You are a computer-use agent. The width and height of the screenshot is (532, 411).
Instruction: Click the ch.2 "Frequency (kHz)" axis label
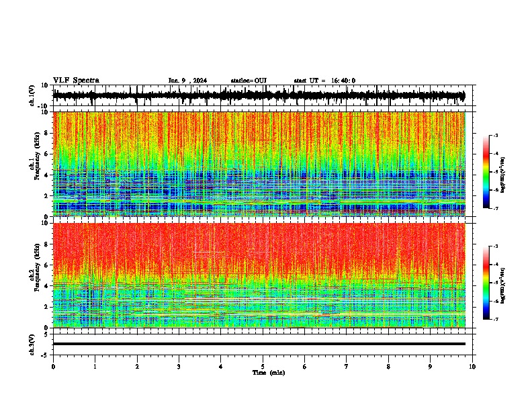(x=37, y=267)
